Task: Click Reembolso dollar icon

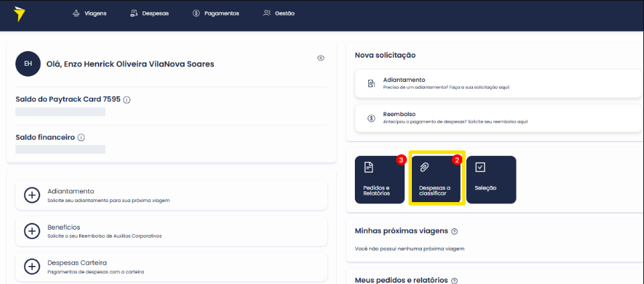Action: pyautogui.click(x=371, y=118)
